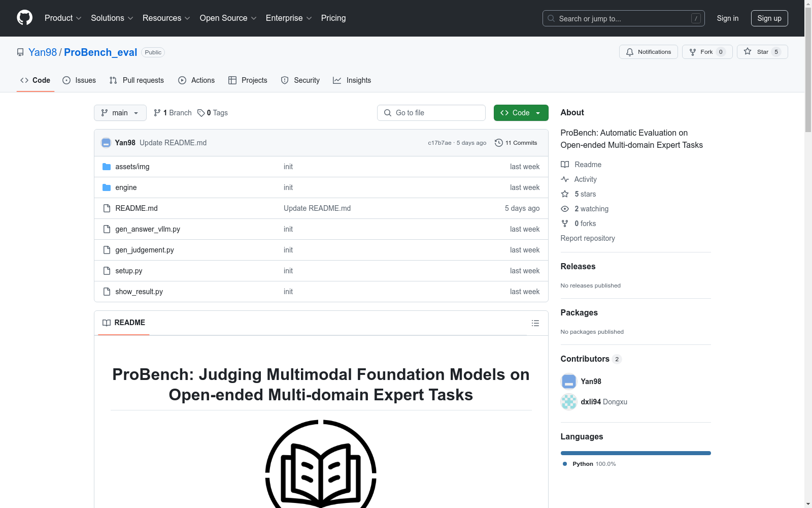Click Report repository link
Viewport: 812px width, 508px height.
(x=588, y=238)
